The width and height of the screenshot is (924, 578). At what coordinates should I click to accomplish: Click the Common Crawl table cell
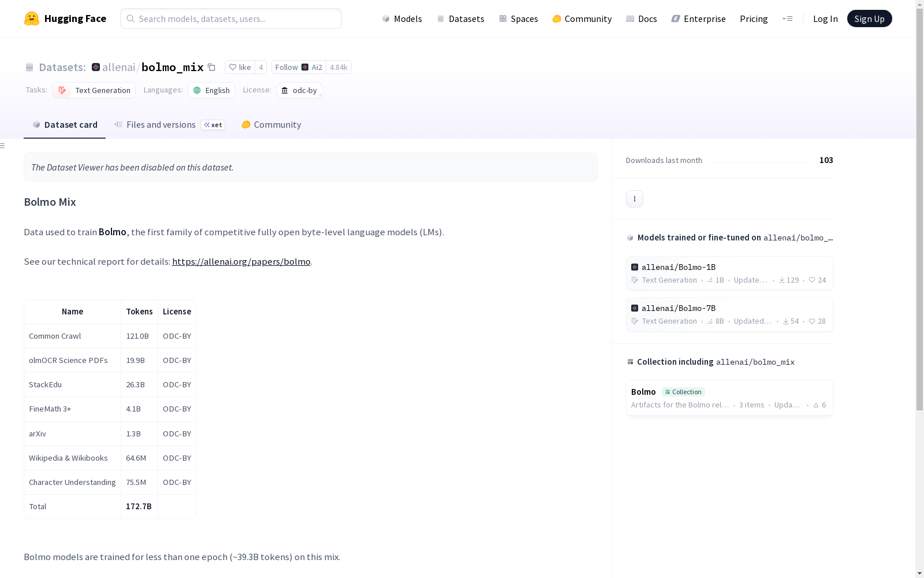[72, 336]
